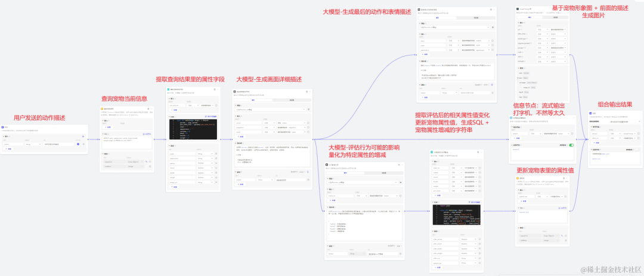The image size is (644, 276).
Task: Edit outputList schema in update-database node
Action: click(562, 235)
